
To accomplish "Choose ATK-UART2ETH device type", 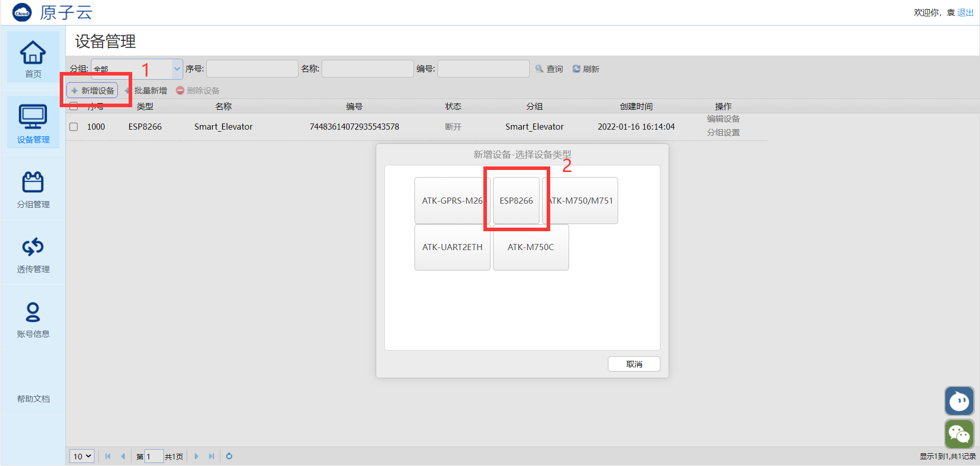I will click(x=452, y=247).
